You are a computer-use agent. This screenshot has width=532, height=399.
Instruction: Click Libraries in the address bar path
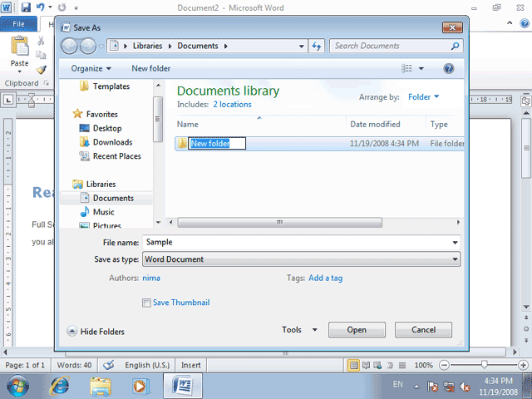[147, 46]
